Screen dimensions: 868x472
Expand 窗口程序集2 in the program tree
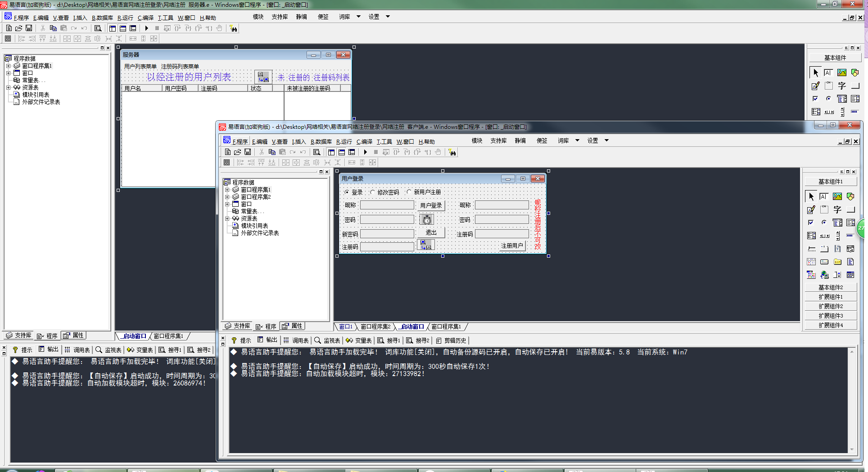click(227, 197)
